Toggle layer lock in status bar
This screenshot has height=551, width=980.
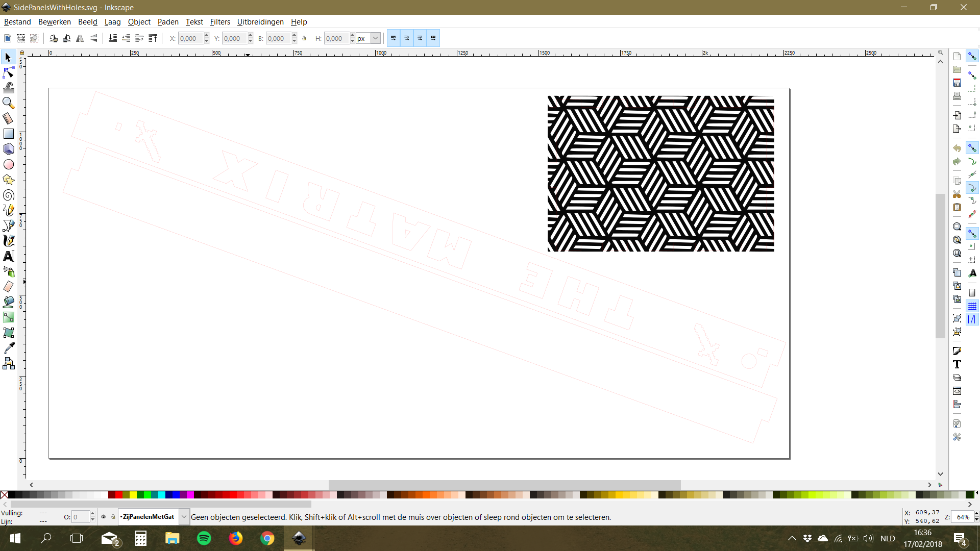113,517
